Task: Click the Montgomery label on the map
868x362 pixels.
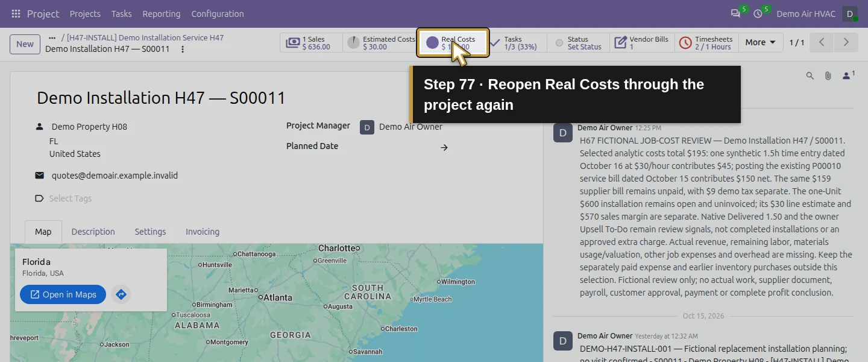Action: 230,342
